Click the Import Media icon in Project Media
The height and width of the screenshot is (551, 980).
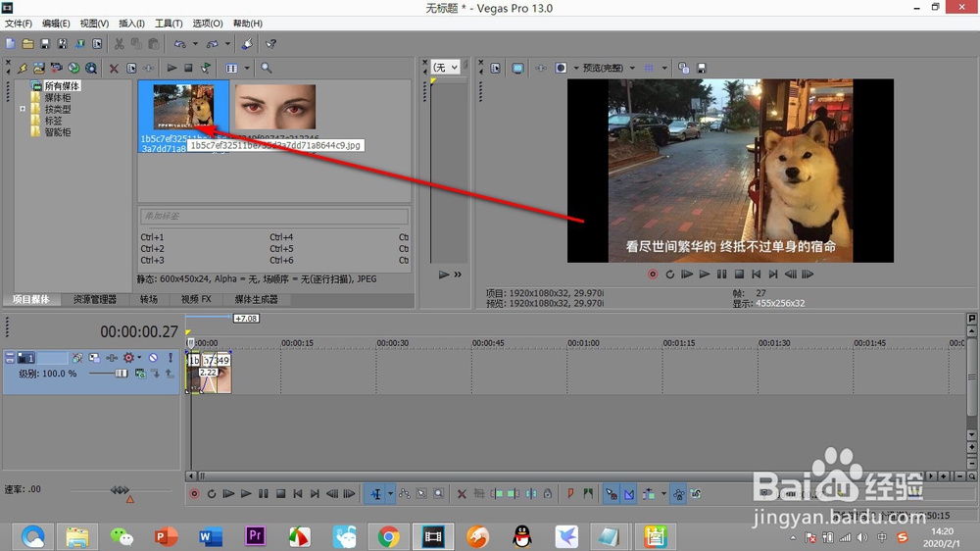39,68
